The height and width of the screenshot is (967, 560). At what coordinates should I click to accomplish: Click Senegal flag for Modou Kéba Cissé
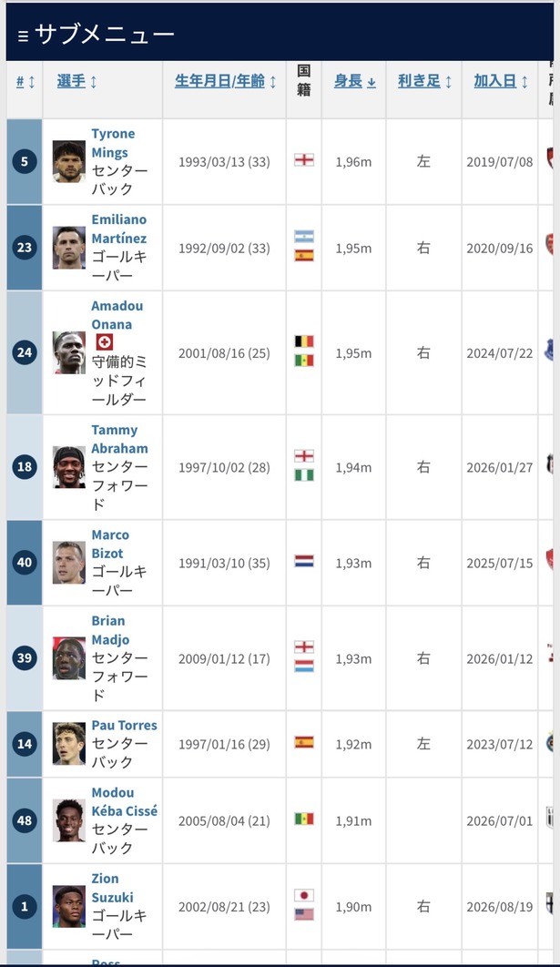304,819
